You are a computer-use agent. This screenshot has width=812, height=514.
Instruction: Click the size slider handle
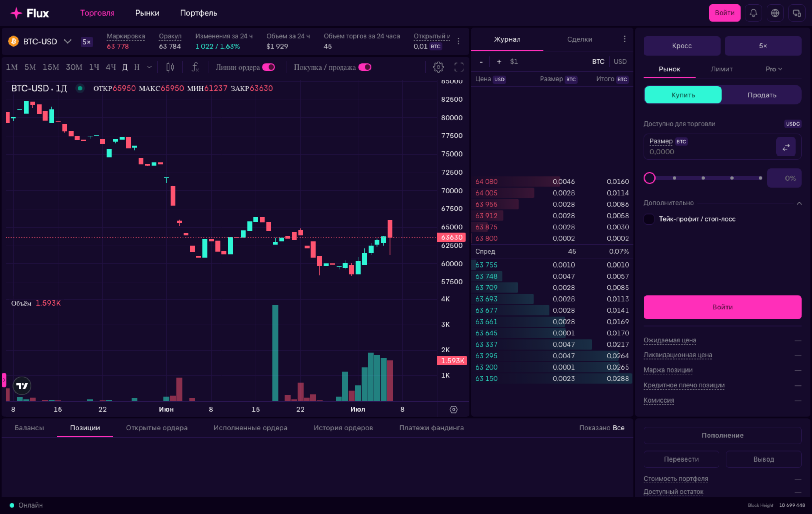(x=649, y=178)
